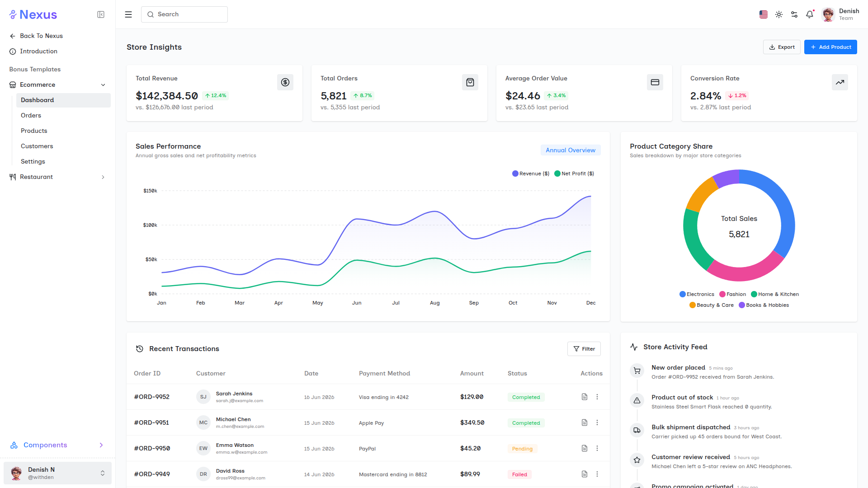Open language selector flag icon
The image size is (868, 488).
764,14
